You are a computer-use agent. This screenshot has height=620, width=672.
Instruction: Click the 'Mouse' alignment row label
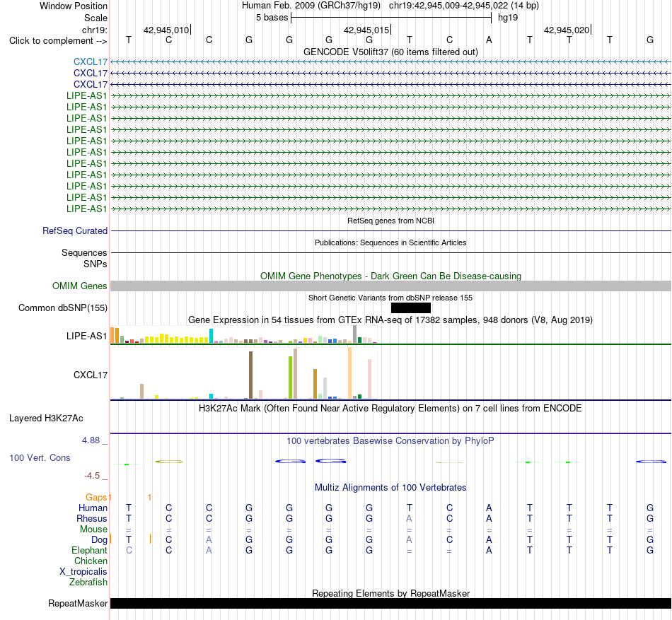coord(93,530)
